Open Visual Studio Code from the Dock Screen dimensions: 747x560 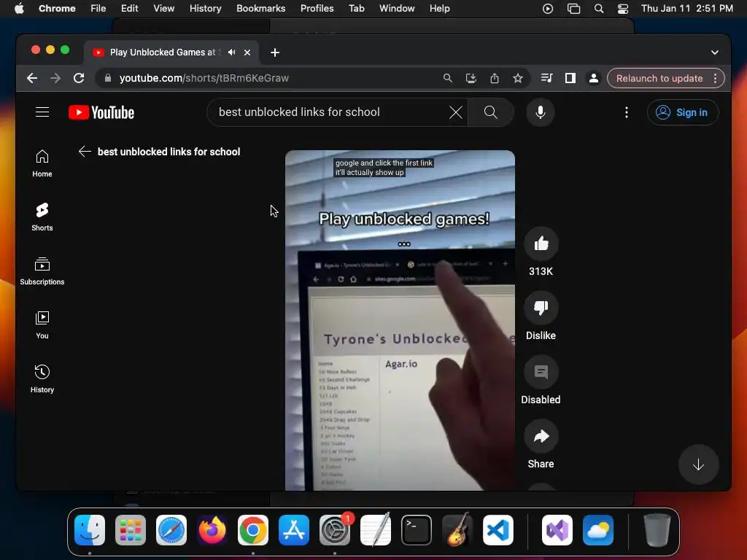tap(498, 530)
